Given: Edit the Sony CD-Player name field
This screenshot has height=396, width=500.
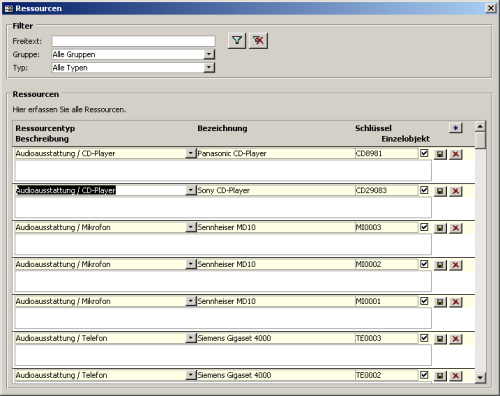Looking at the screenshot, I should [x=276, y=190].
